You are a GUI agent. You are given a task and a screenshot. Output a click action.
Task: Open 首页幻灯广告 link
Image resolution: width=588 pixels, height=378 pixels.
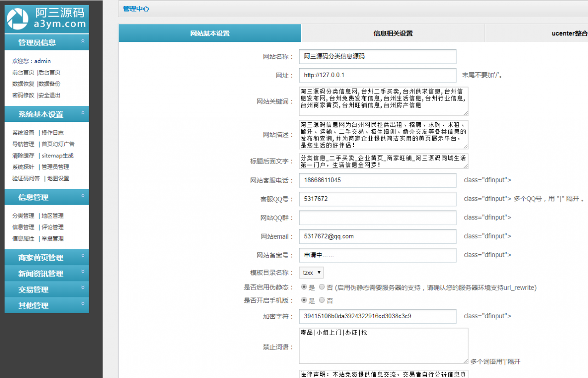[58, 144]
